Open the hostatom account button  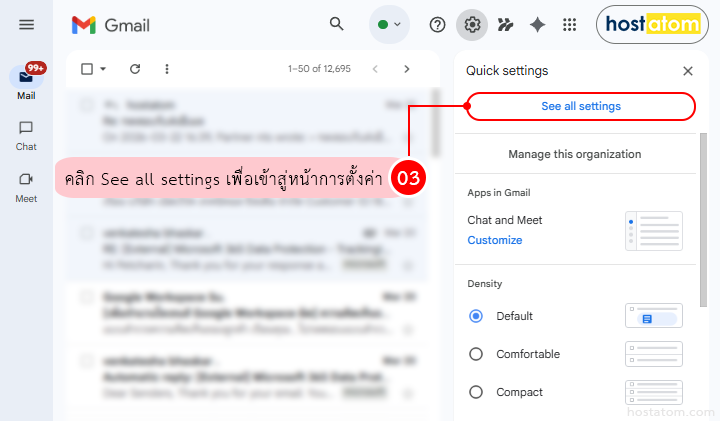[652, 24]
